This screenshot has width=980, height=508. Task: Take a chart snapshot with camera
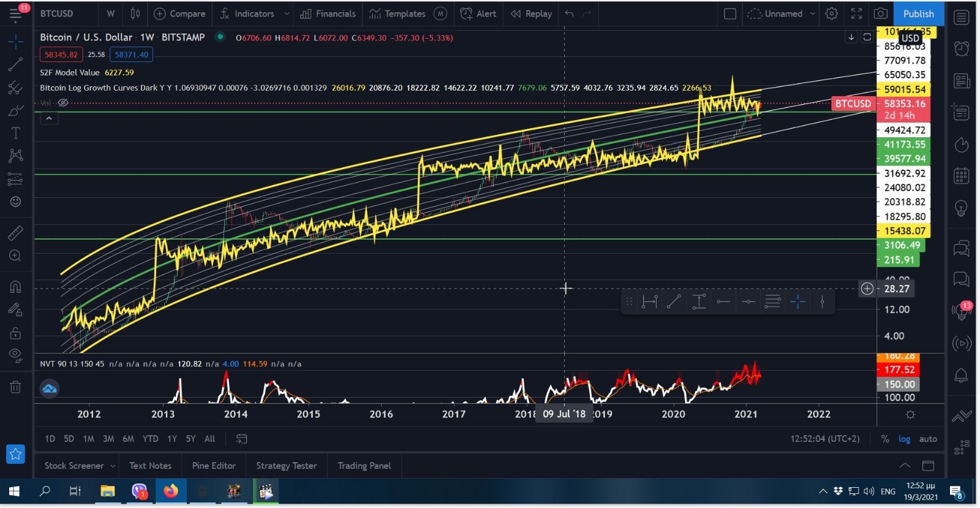(881, 13)
